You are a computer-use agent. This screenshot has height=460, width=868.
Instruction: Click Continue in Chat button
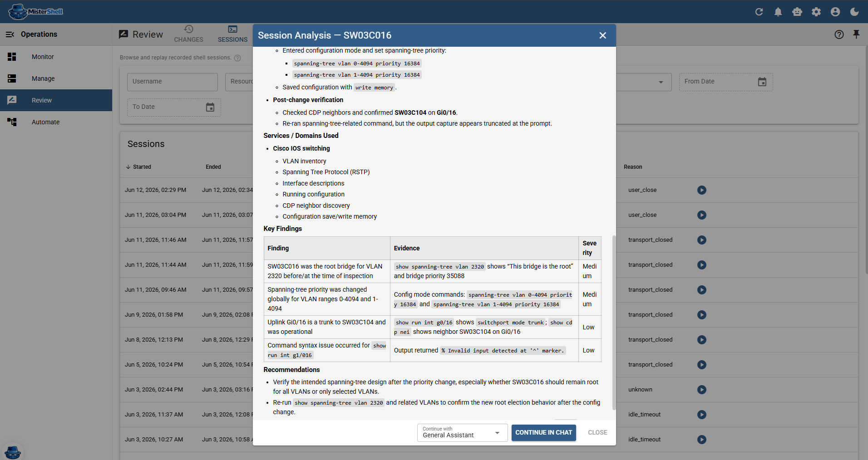pyautogui.click(x=543, y=432)
